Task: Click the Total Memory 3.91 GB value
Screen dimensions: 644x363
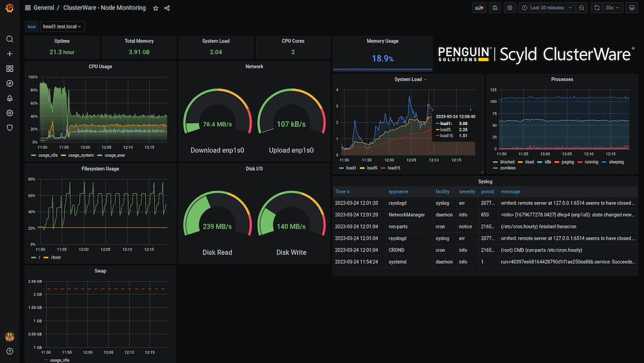Action: point(139,52)
